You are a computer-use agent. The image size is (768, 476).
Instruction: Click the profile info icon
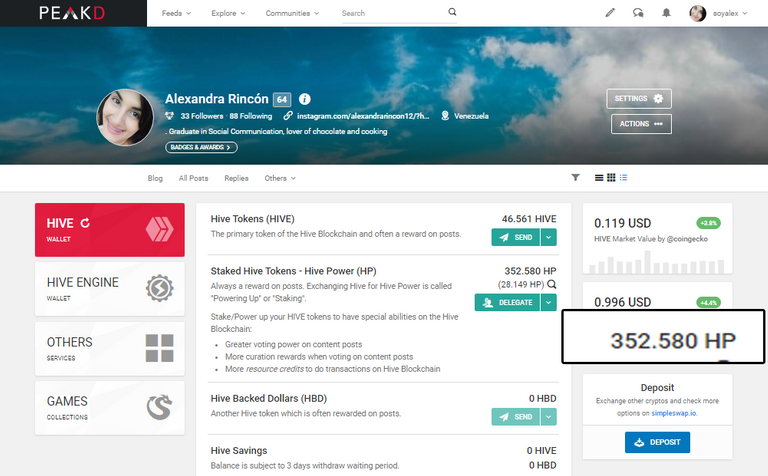(305, 99)
